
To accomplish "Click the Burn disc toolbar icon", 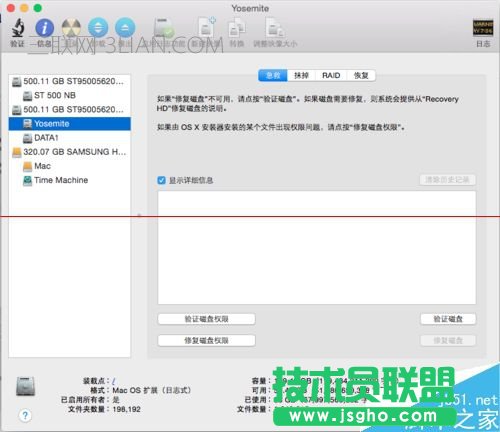I will coord(71,28).
